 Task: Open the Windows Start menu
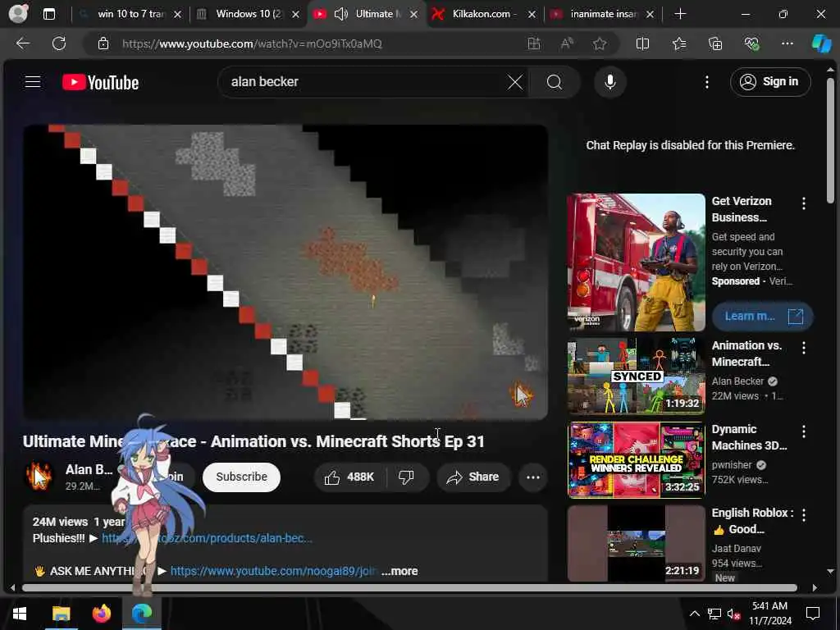pyautogui.click(x=20, y=614)
